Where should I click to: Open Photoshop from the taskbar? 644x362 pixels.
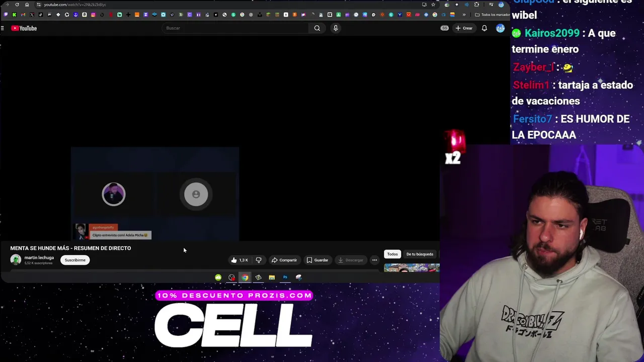click(285, 277)
